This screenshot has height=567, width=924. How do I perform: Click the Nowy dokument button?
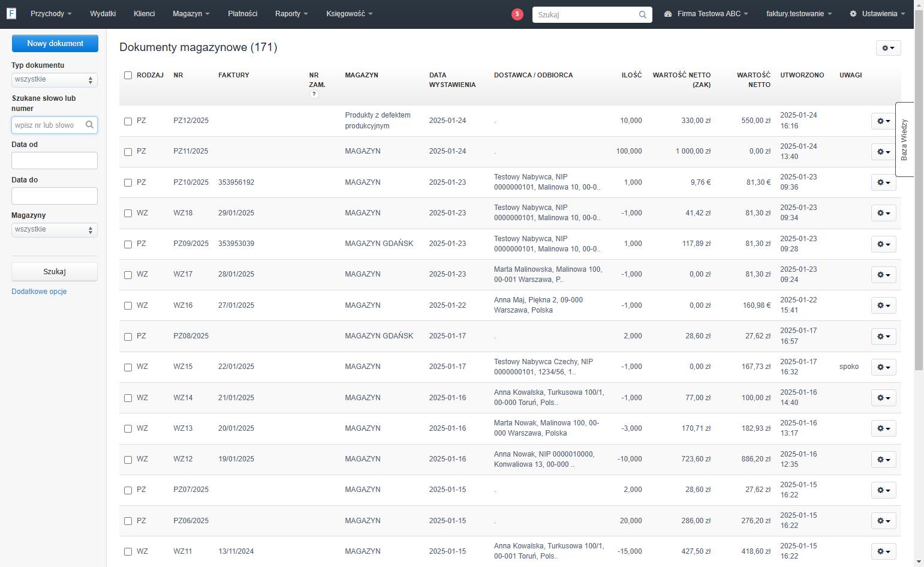pos(55,43)
